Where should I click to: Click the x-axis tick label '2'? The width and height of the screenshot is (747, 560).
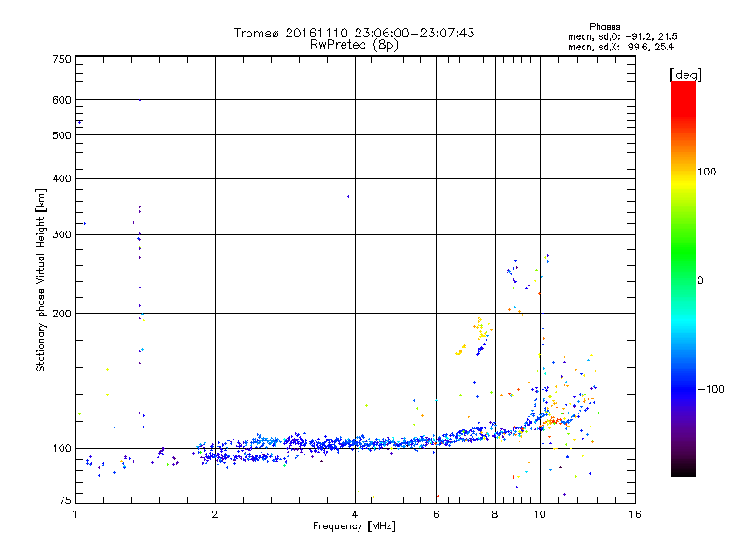point(215,514)
